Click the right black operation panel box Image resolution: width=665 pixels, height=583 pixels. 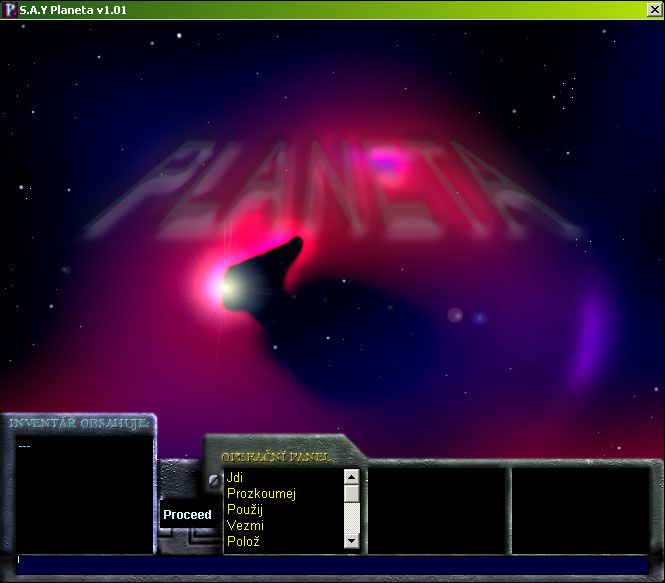tap(581, 510)
